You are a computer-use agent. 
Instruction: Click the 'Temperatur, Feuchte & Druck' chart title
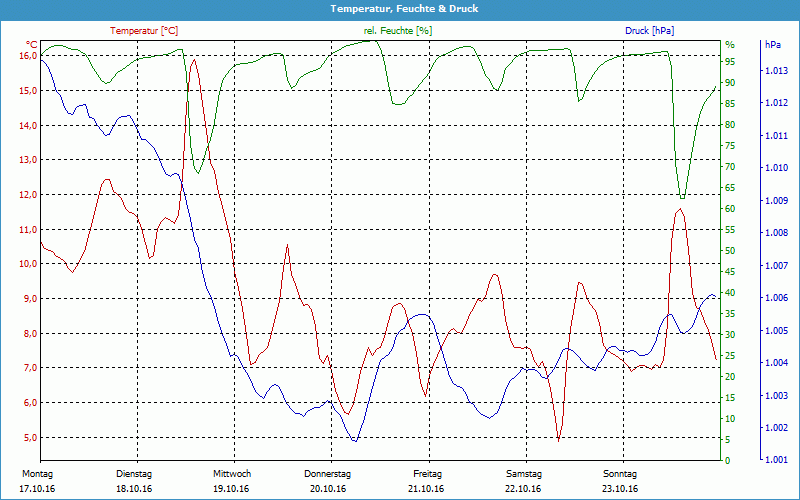[x=404, y=9]
